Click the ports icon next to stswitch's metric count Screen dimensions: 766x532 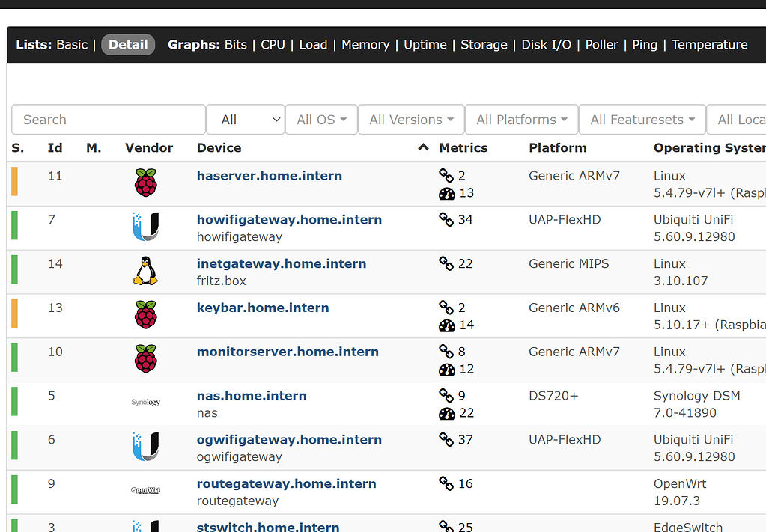click(x=447, y=526)
